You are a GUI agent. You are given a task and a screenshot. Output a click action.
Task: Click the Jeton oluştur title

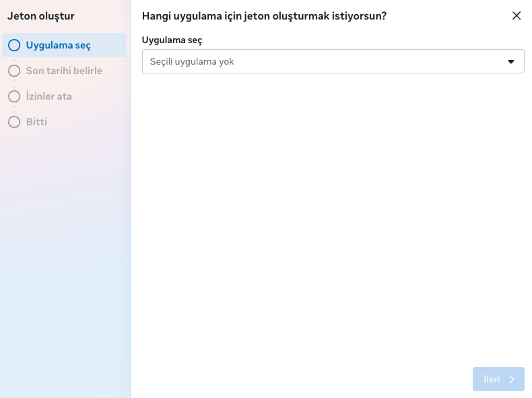tap(41, 16)
